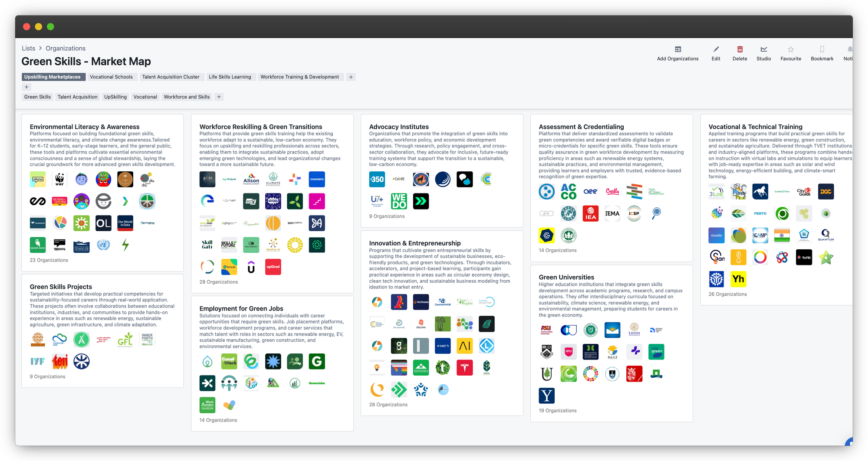This screenshot has width=868, height=461.
Task: Open the Credly logo
Action: pos(612,191)
